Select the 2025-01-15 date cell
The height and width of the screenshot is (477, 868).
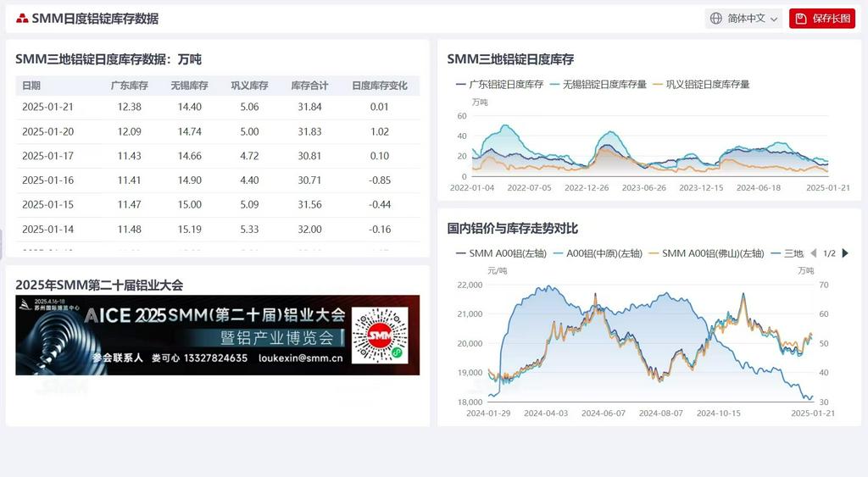pyautogui.click(x=47, y=205)
